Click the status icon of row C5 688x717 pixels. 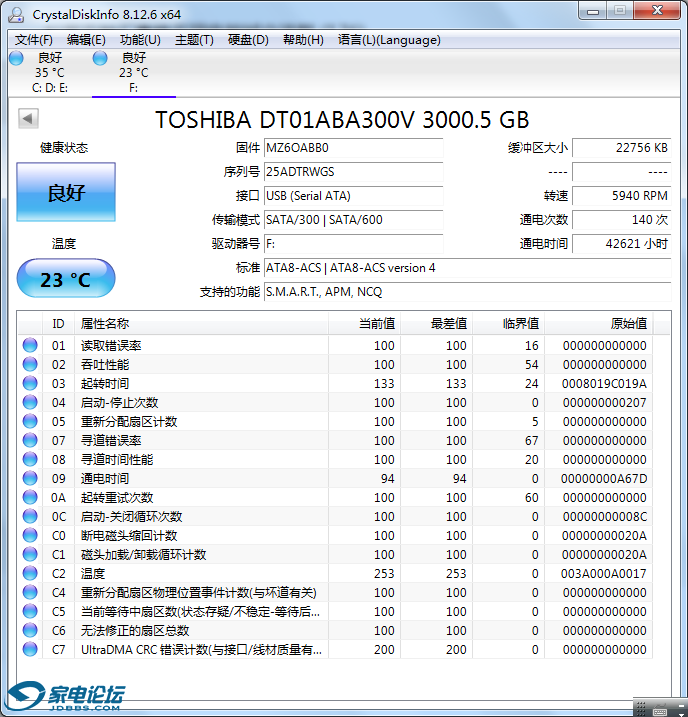(x=30, y=611)
